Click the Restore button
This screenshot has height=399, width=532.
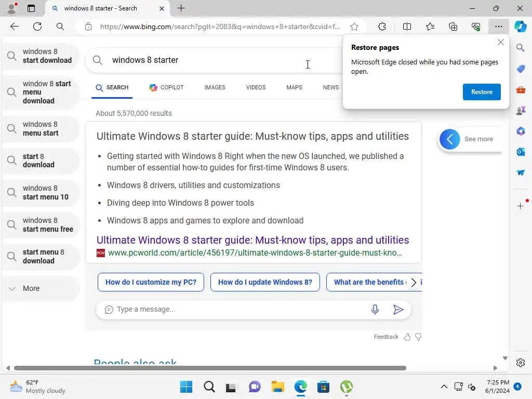point(482,92)
